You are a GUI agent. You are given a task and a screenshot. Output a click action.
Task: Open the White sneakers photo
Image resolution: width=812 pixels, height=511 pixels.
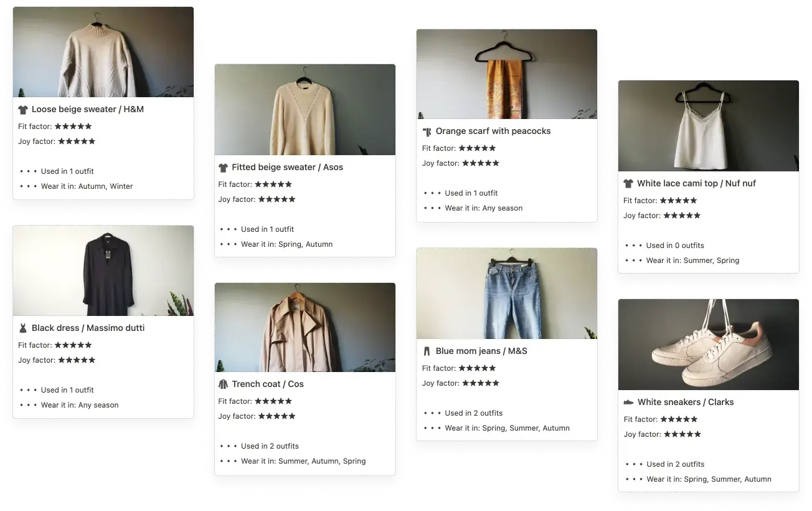[x=709, y=345]
